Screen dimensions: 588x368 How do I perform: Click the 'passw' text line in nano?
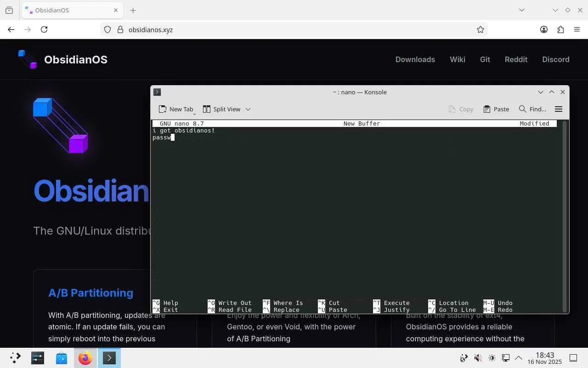click(x=162, y=138)
